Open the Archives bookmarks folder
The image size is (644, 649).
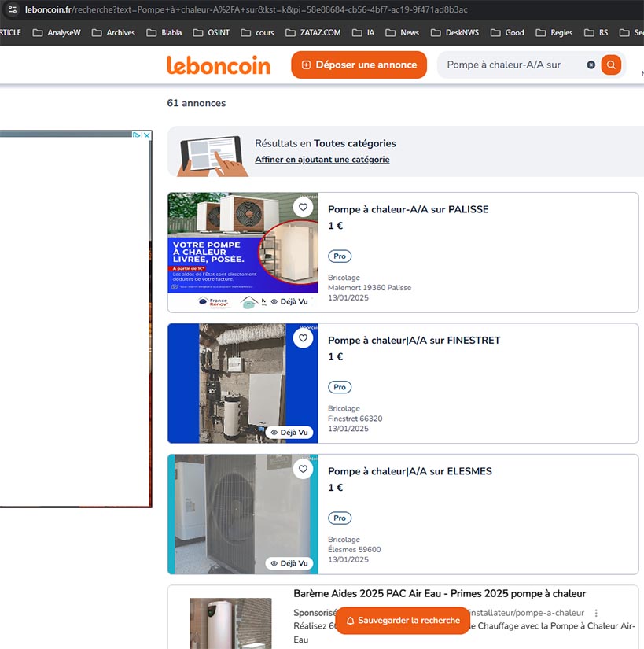point(113,33)
